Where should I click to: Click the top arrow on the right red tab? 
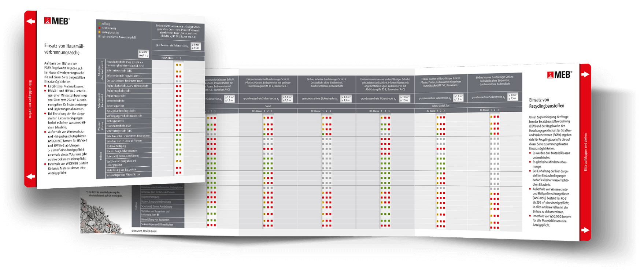[585, 74]
